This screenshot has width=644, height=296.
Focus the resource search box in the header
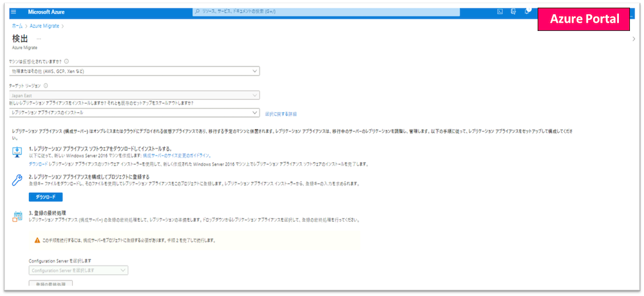(327, 12)
